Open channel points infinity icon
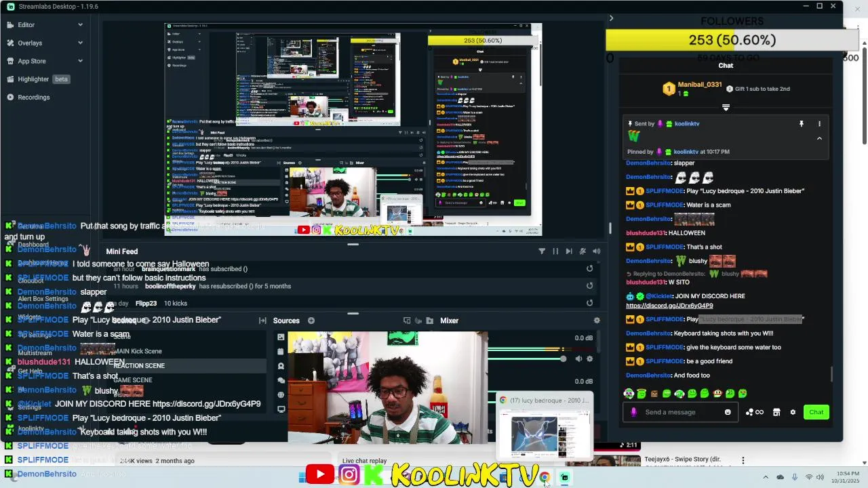 [x=755, y=412]
